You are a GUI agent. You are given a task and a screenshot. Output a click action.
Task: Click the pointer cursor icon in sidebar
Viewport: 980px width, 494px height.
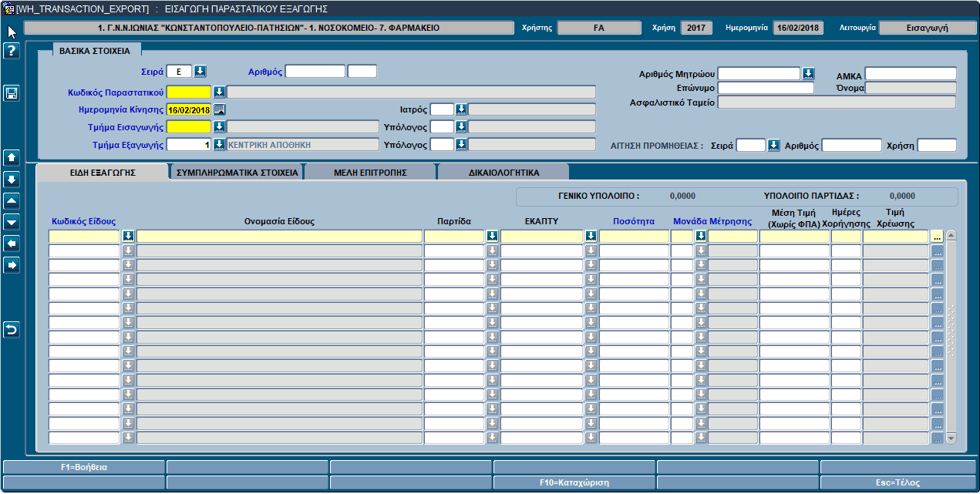(12, 32)
